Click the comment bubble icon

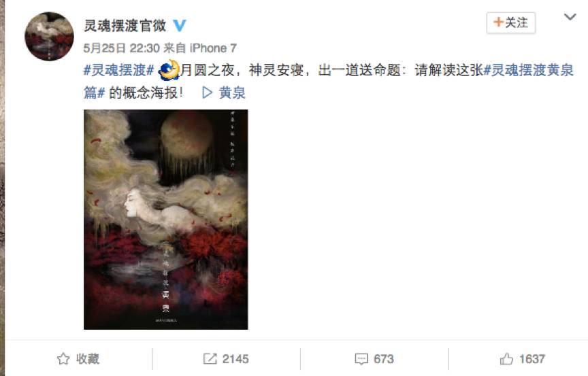[x=361, y=359]
